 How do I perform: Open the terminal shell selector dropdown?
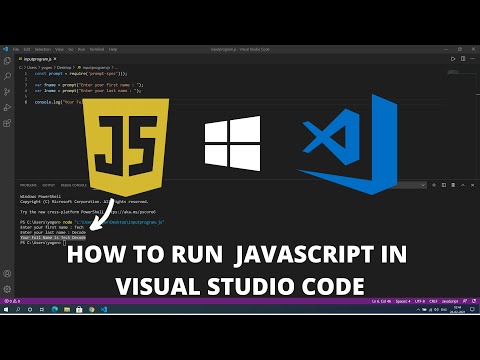[411, 185]
